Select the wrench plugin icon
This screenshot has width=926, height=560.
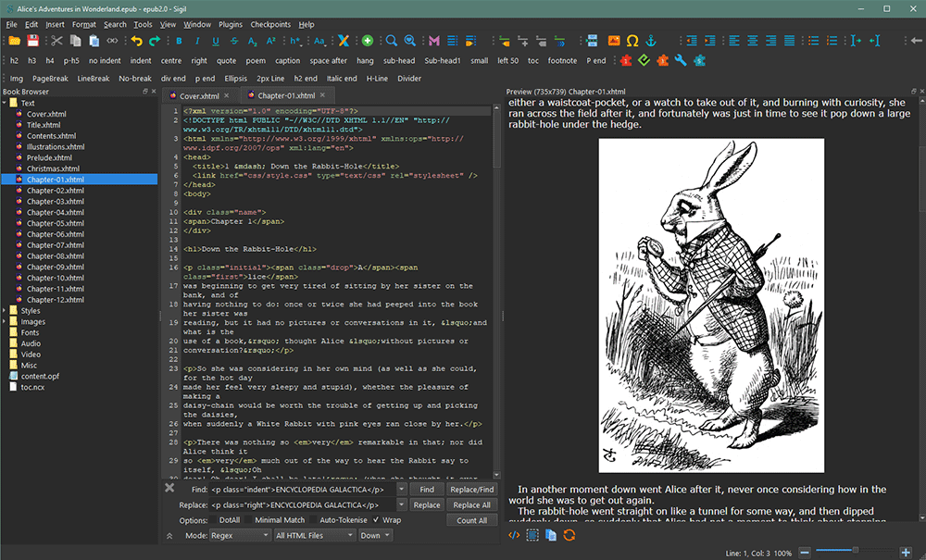tap(681, 60)
